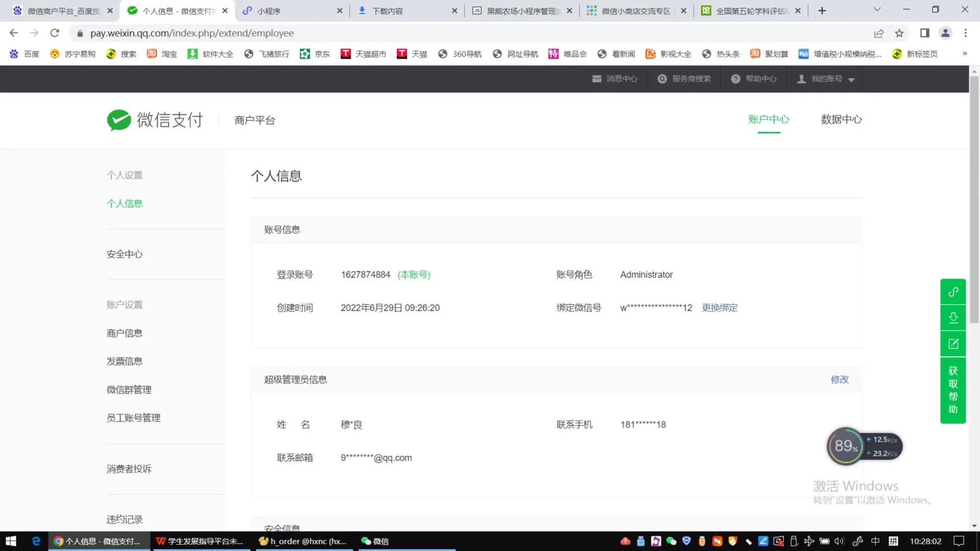Select 安全中心 in the left sidebar
The width and height of the screenshot is (980, 551).
click(125, 254)
